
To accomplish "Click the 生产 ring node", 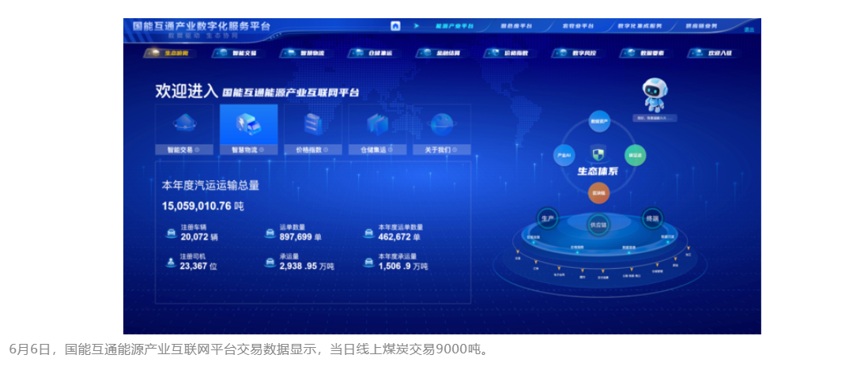I will click(548, 219).
